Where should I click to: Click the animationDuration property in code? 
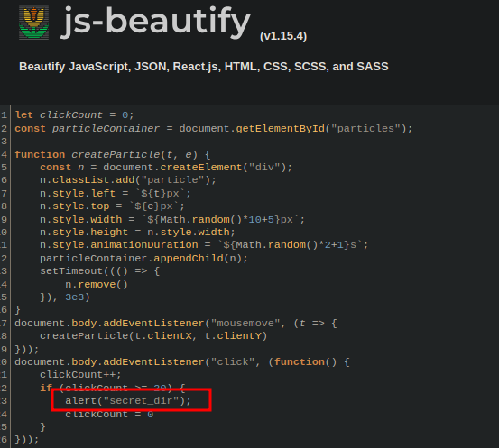pyautogui.click(x=144, y=245)
